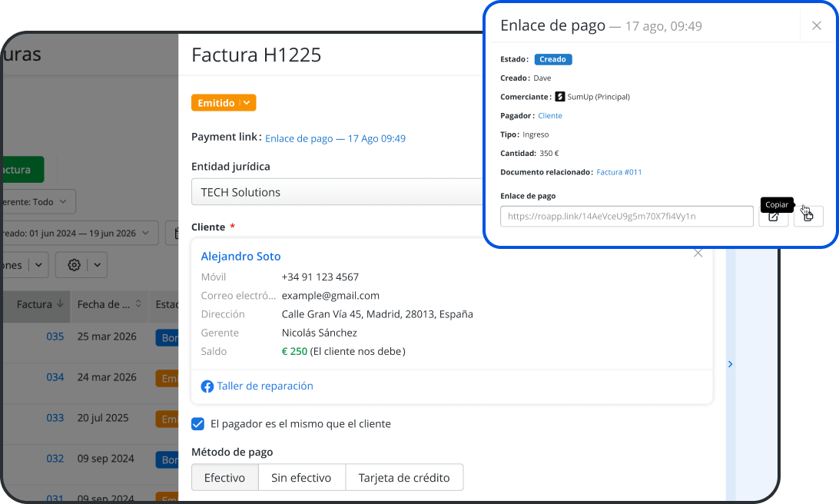
Task: Open settings gear icon in invoice list
Action: [74, 265]
